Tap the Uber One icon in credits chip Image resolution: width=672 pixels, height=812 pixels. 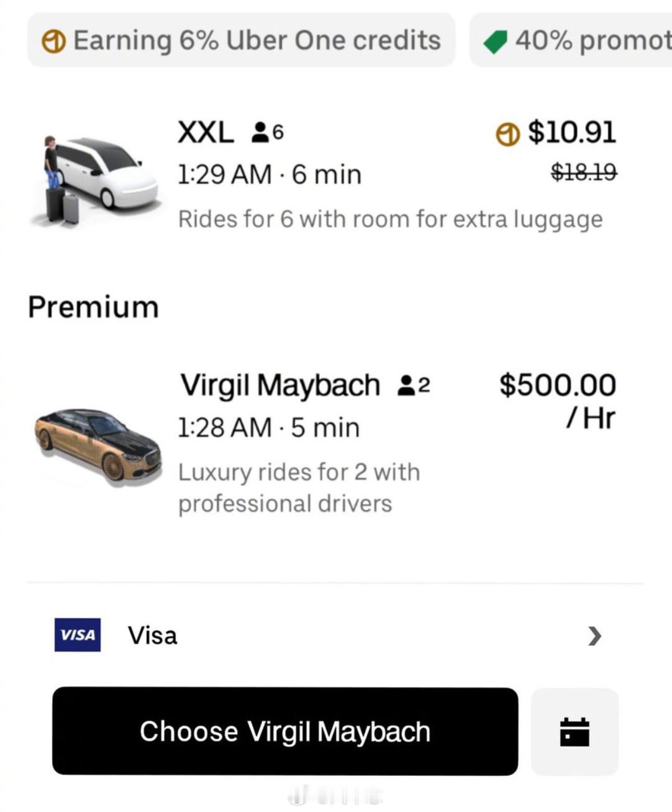54,41
